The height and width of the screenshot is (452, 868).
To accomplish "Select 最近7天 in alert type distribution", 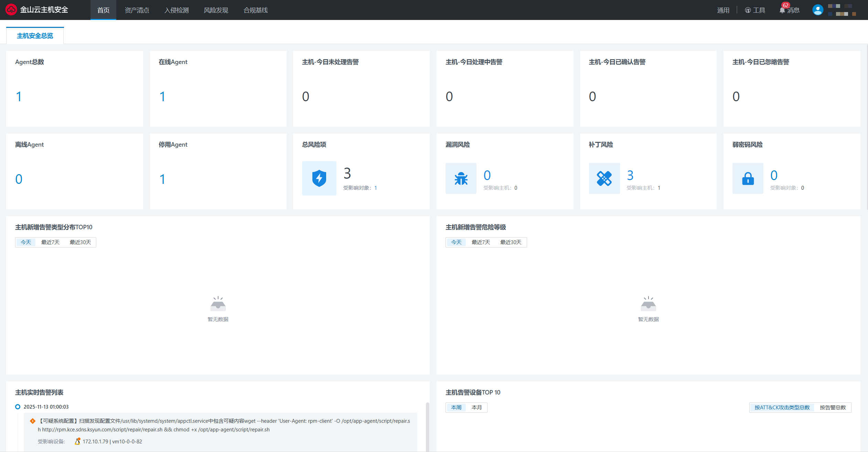I will pyautogui.click(x=50, y=242).
